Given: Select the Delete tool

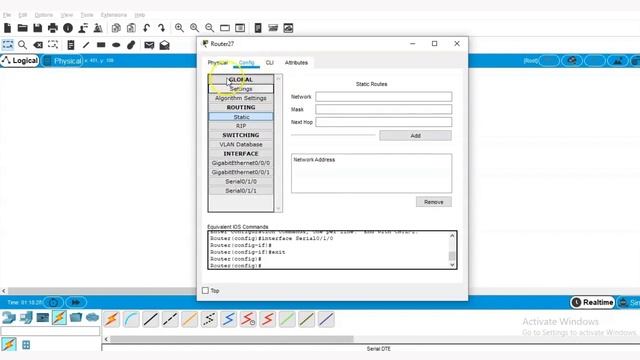Looking at the screenshot, I should [x=38, y=45].
